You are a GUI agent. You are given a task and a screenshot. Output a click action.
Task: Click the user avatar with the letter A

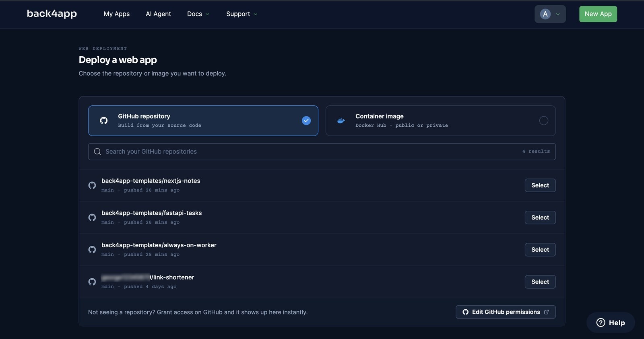coord(545,14)
